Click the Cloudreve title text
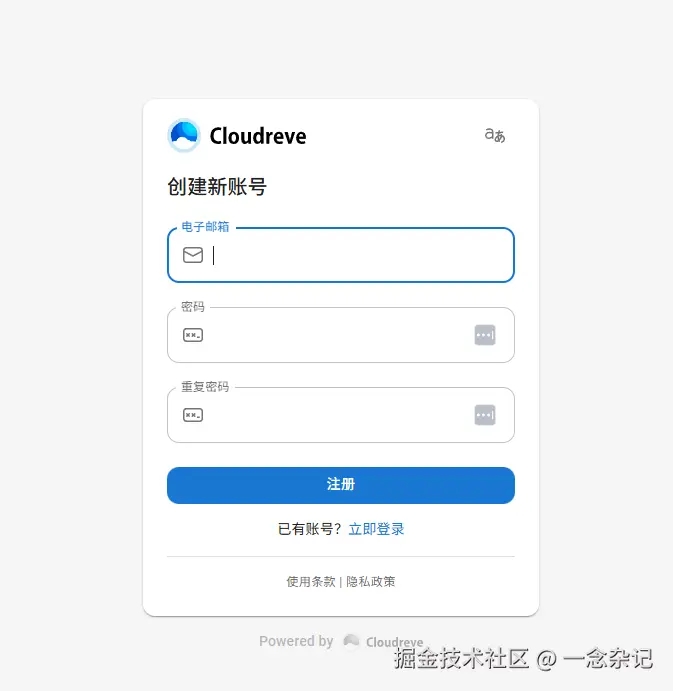This screenshot has height=691, width=673. (x=258, y=136)
